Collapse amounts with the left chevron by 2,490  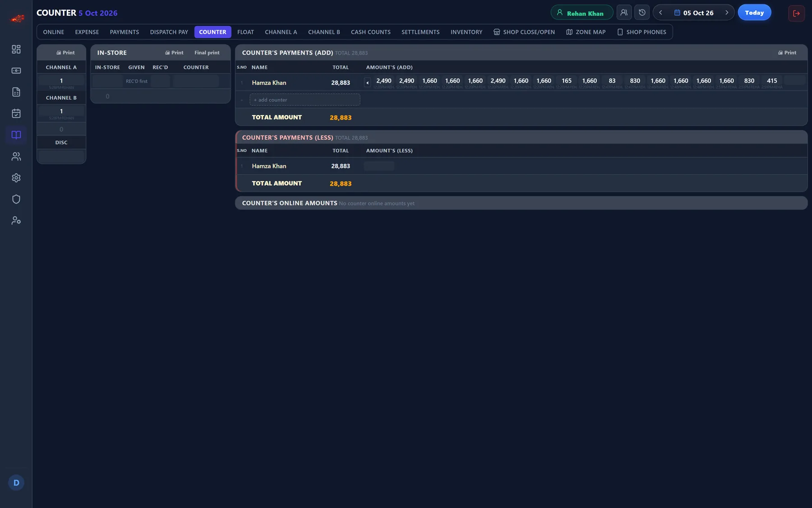(x=368, y=83)
